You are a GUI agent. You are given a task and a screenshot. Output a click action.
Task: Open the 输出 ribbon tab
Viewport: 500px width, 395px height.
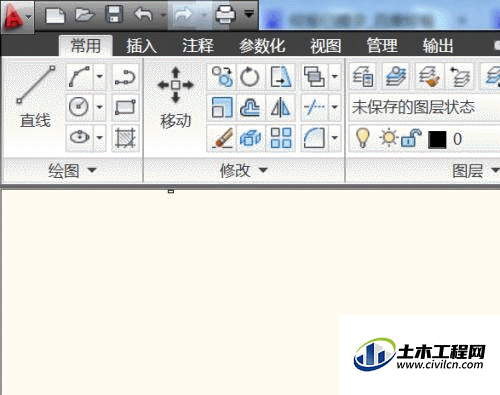[x=438, y=46]
